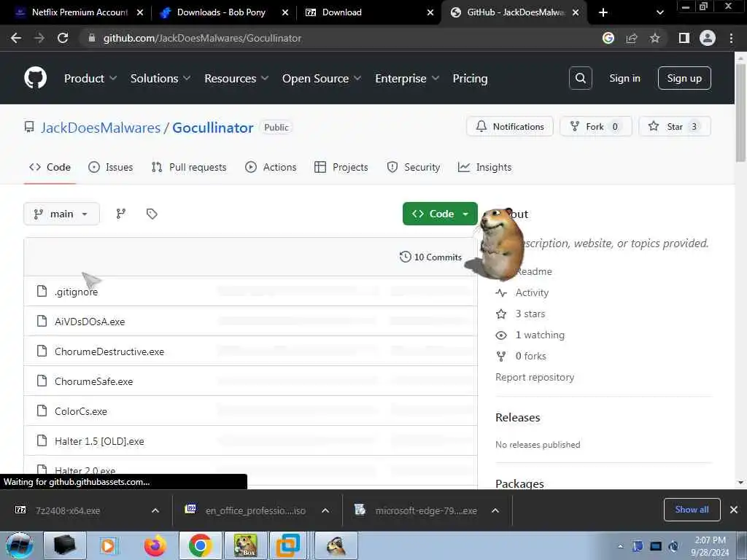
Task: Click the page vertical scrollbar thumb
Action: click(x=740, y=112)
